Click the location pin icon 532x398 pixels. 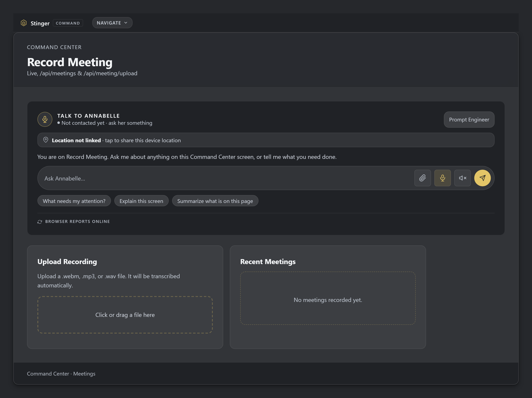tap(46, 140)
